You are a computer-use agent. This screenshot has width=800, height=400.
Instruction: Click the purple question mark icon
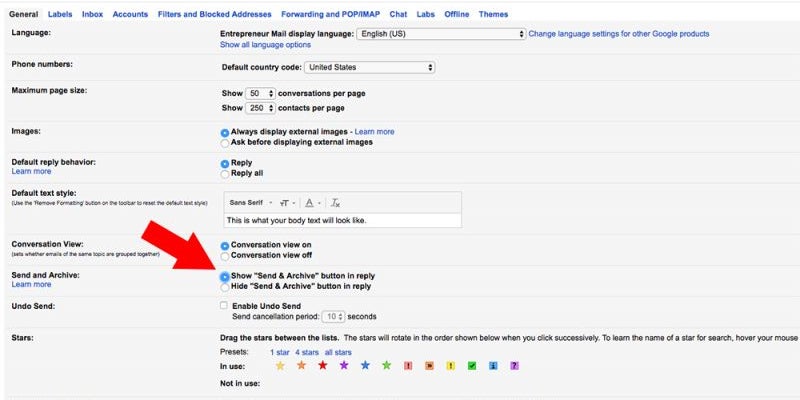(514, 366)
